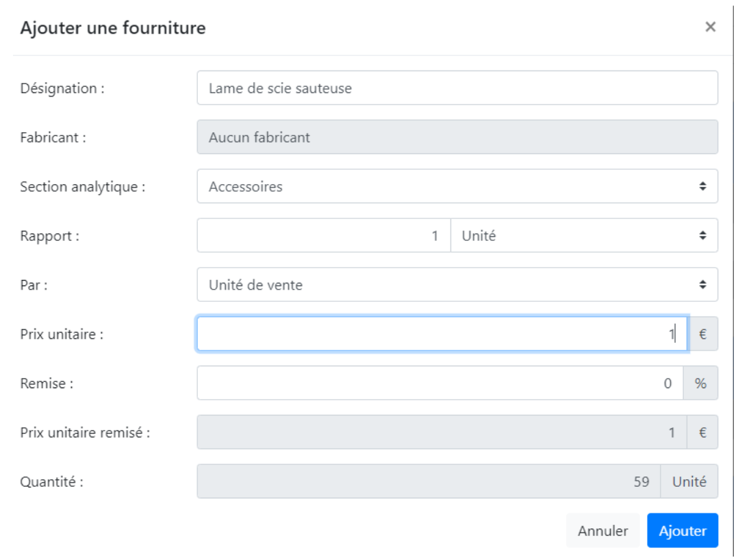Focus the Prix unitaire input field
The height and width of the screenshot is (560, 738).
[x=442, y=334]
